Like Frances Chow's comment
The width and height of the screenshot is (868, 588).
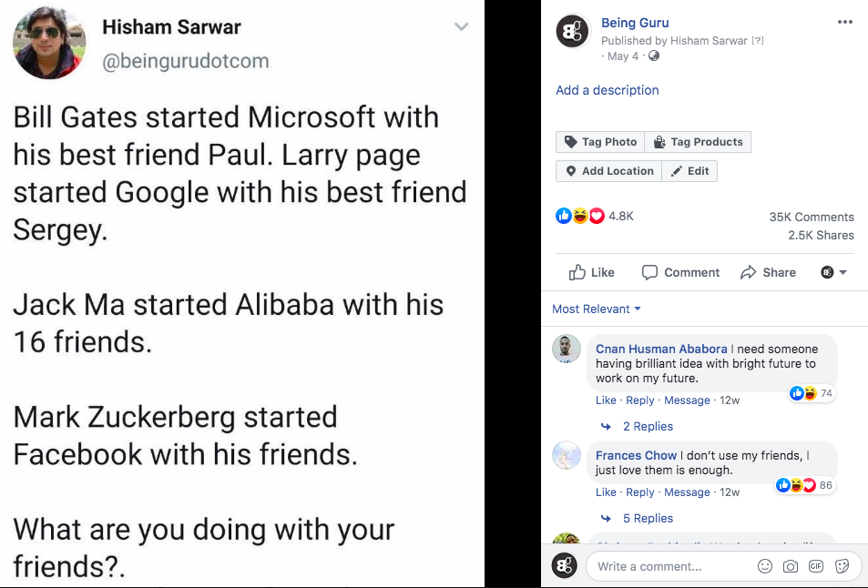(x=606, y=492)
